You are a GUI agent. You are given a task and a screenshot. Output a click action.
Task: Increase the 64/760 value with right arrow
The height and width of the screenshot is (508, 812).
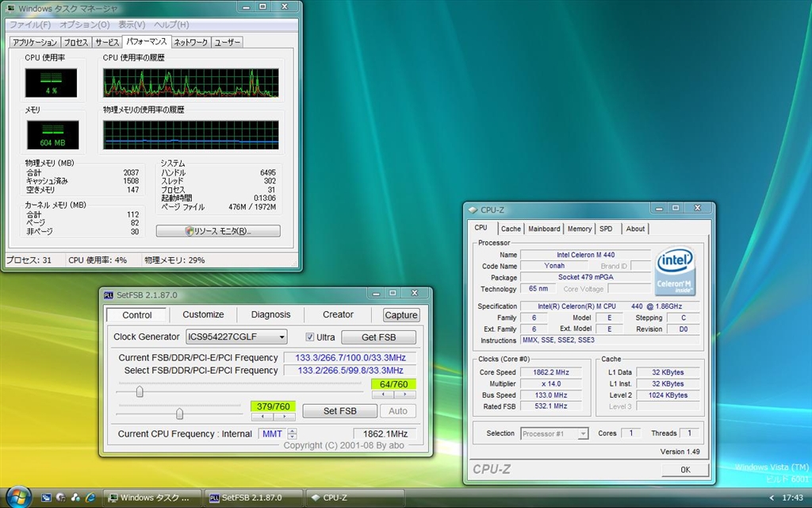pyautogui.click(x=404, y=394)
